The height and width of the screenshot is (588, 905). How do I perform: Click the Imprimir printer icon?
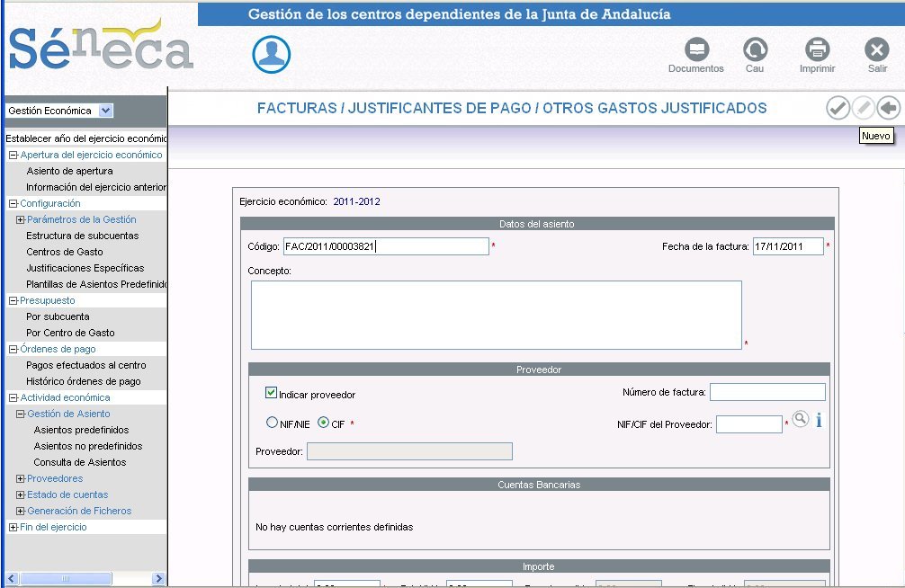tap(817, 49)
